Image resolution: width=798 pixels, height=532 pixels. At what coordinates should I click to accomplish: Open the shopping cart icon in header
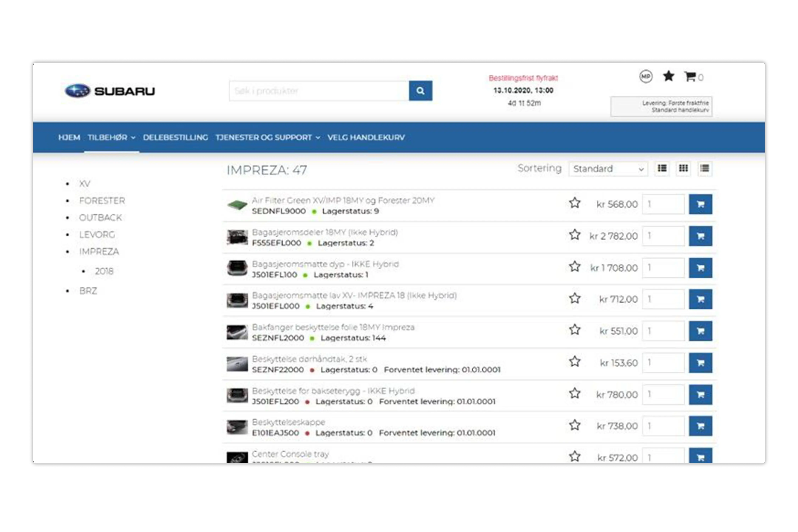(x=690, y=77)
